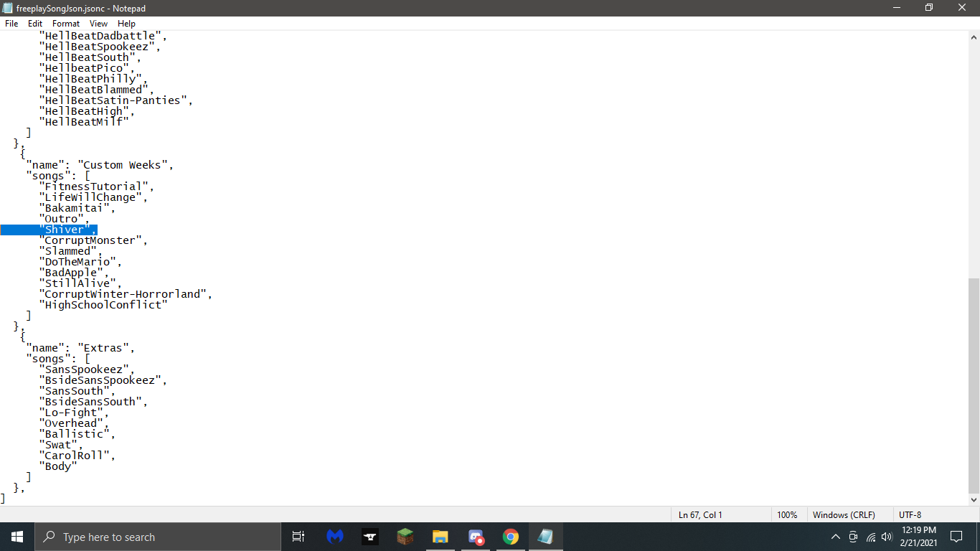Image resolution: width=980 pixels, height=551 pixels.
Task: Click the network status icon in the tray
Action: (870, 537)
